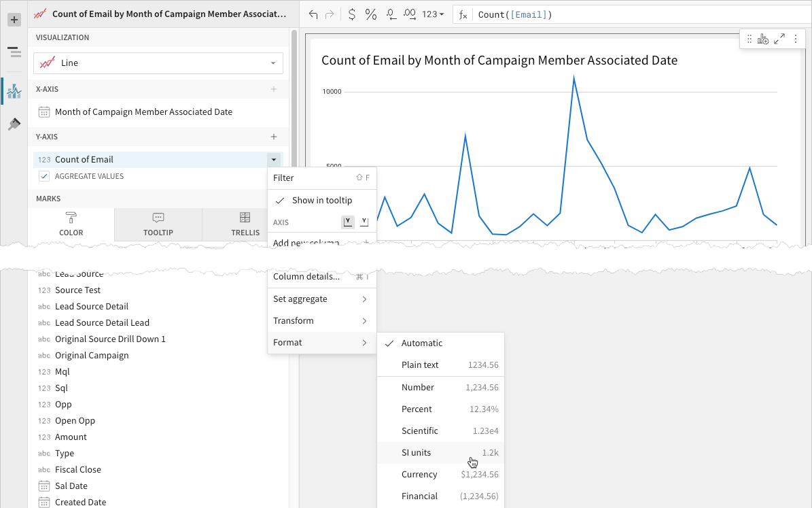Click the decrease decimal places icon

pos(391,14)
